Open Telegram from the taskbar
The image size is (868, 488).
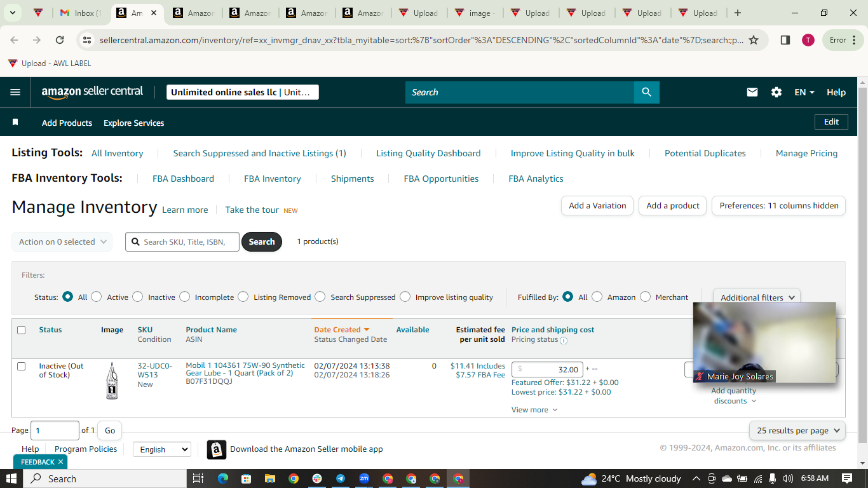coord(341,478)
